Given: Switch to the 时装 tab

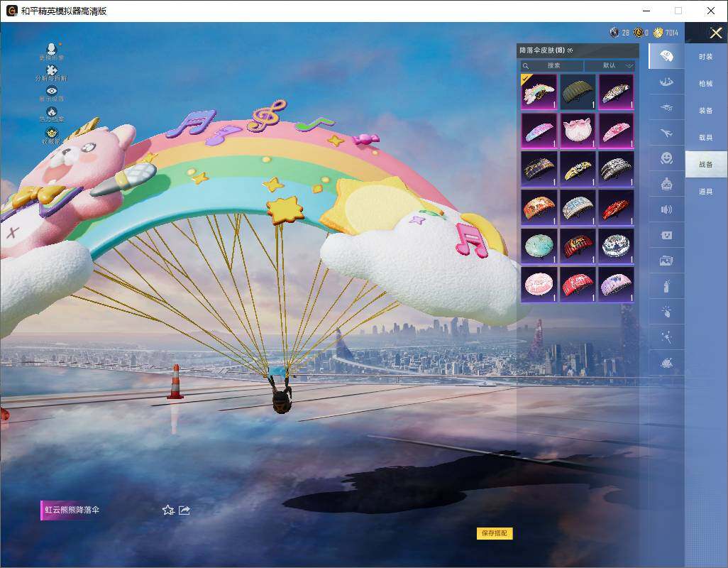Looking at the screenshot, I should (x=706, y=57).
